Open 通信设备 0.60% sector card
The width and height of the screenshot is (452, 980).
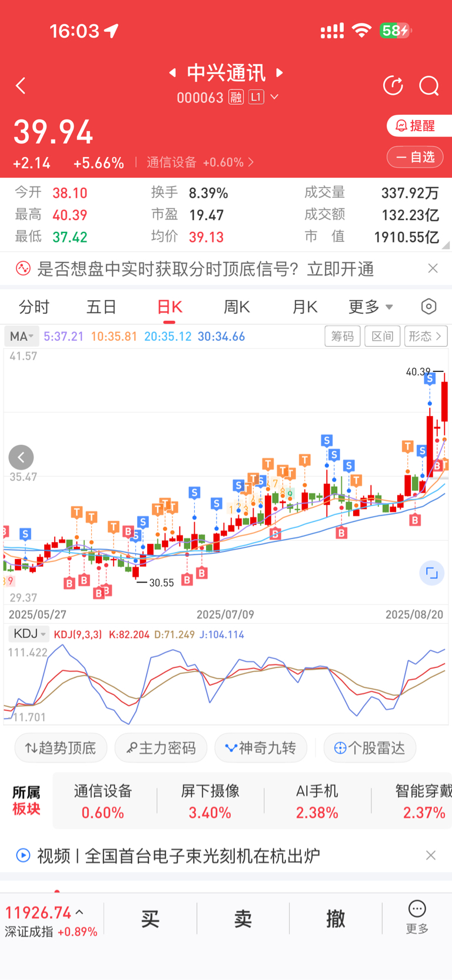(x=103, y=801)
